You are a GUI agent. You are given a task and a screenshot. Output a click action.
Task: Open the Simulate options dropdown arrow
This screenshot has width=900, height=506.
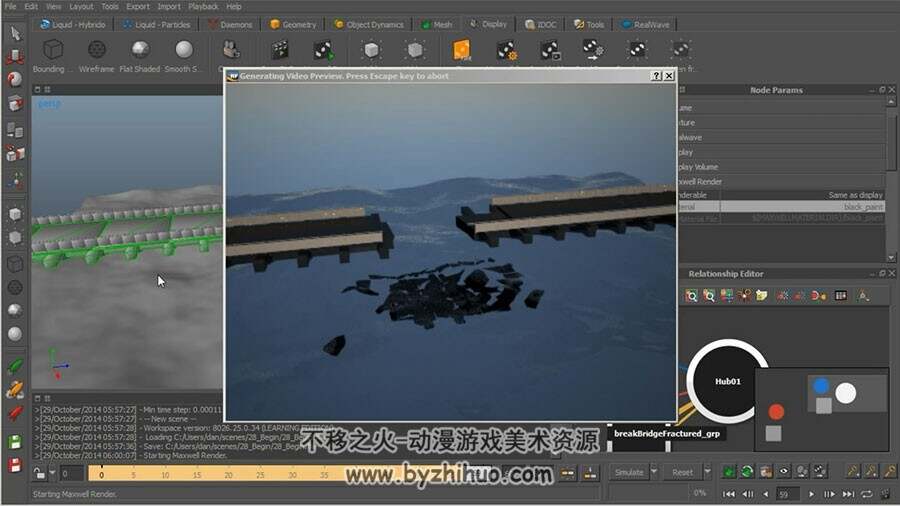654,472
